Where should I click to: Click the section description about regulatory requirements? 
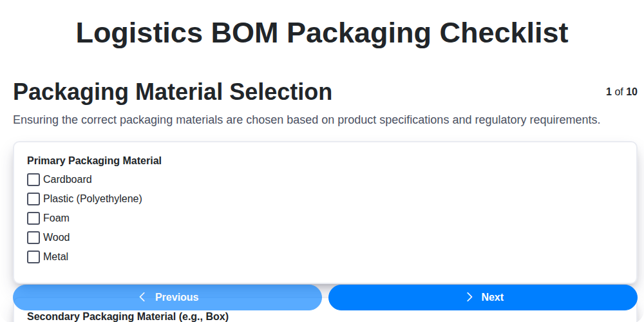(x=307, y=120)
